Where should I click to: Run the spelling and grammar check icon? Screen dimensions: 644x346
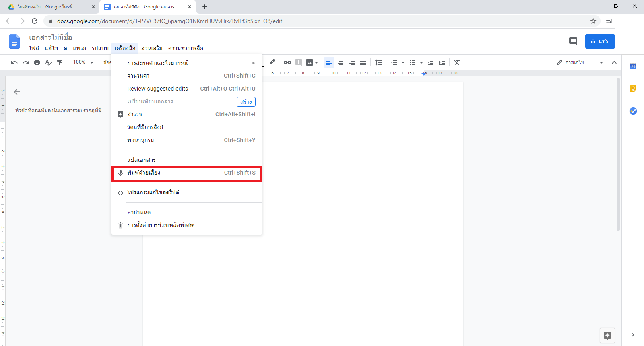pos(48,62)
